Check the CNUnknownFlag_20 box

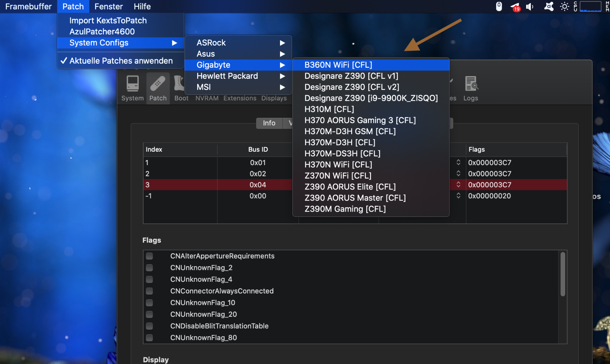click(149, 314)
